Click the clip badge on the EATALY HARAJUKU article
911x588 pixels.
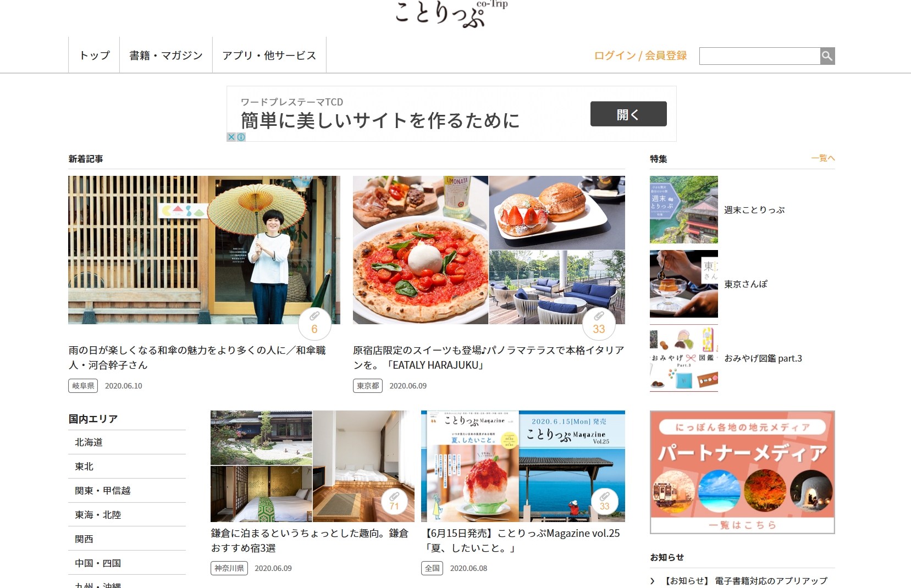(599, 324)
